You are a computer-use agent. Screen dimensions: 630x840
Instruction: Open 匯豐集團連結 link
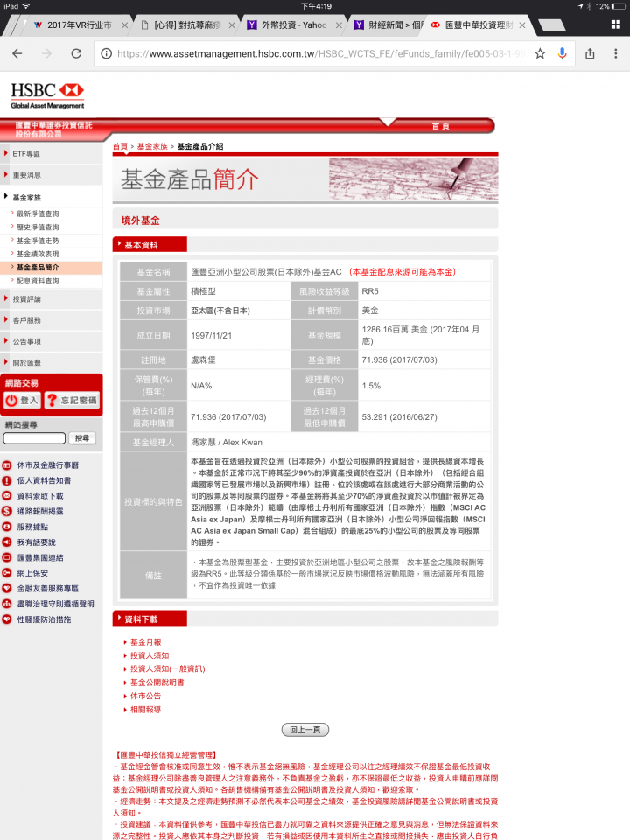40,557
